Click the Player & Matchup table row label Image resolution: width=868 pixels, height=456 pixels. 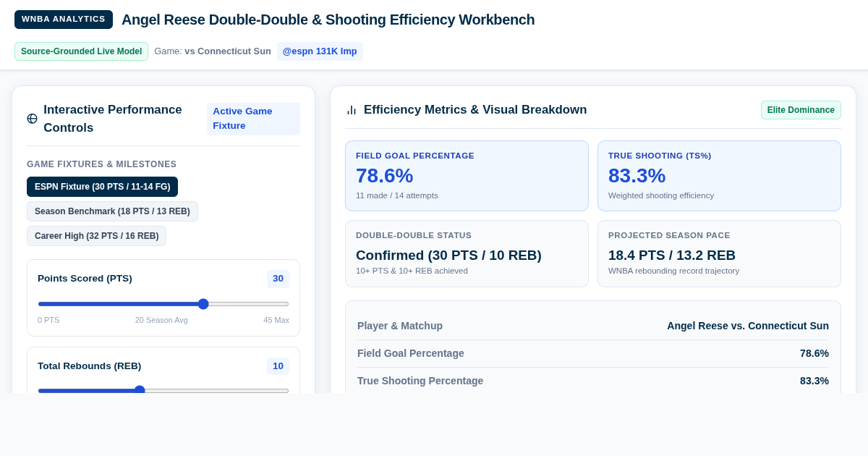[x=400, y=326]
